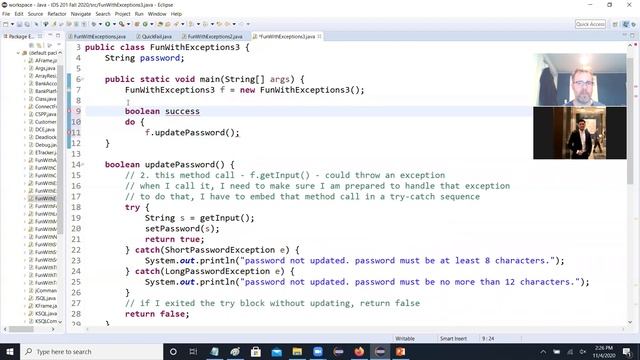Open the Refactor menu

pos(57,14)
